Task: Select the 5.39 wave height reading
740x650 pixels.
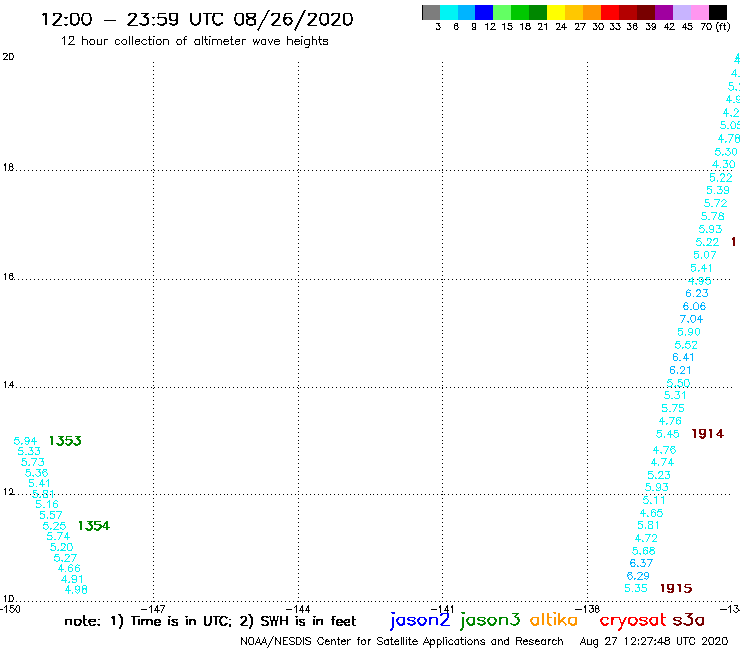Action: [x=718, y=190]
